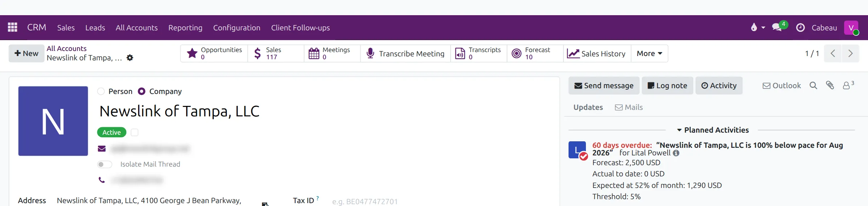Screen dimensions: 868x206
Task: Tick the checkbox next to Active badge
Action: click(x=135, y=132)
